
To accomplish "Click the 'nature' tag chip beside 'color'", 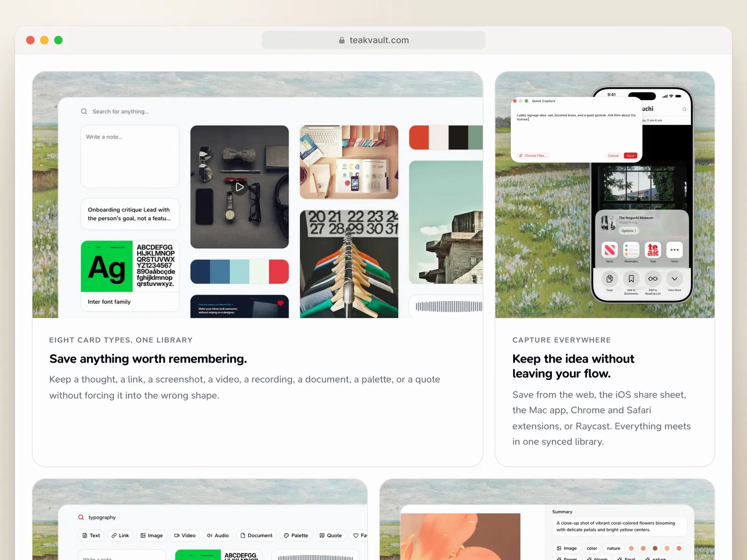I will tap(613, 548).
